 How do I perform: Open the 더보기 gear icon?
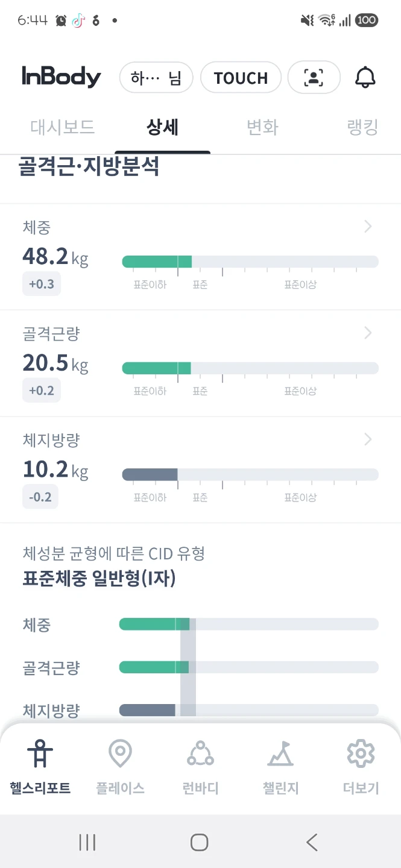[x=361, y=753]
